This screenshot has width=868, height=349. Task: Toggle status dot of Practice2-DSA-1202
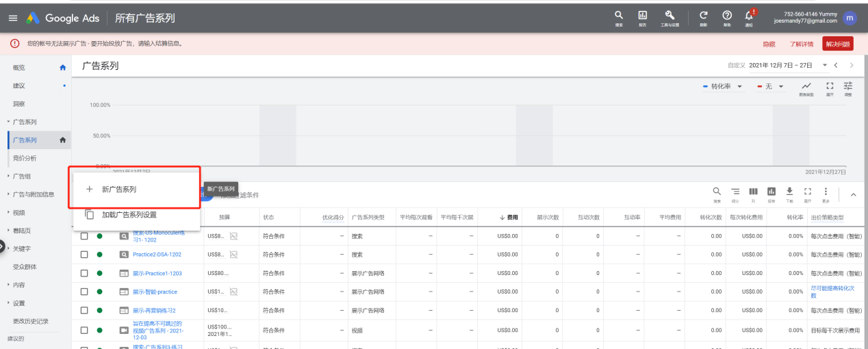100,255
